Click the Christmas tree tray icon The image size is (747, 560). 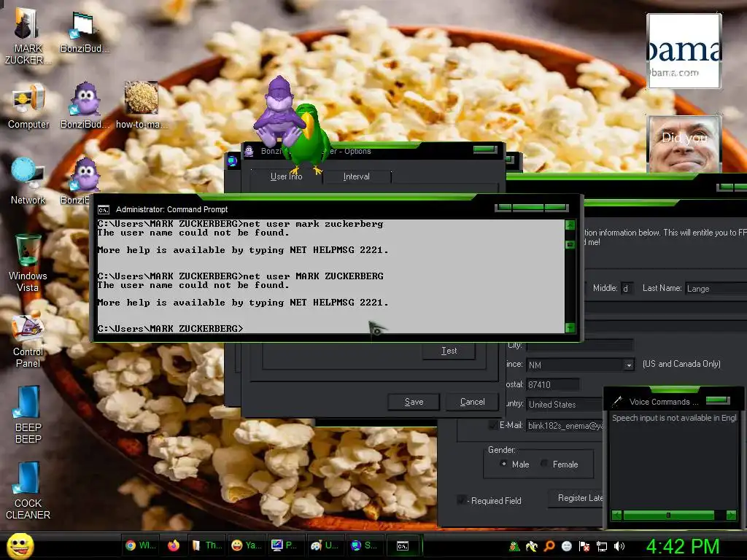point(514,546)
